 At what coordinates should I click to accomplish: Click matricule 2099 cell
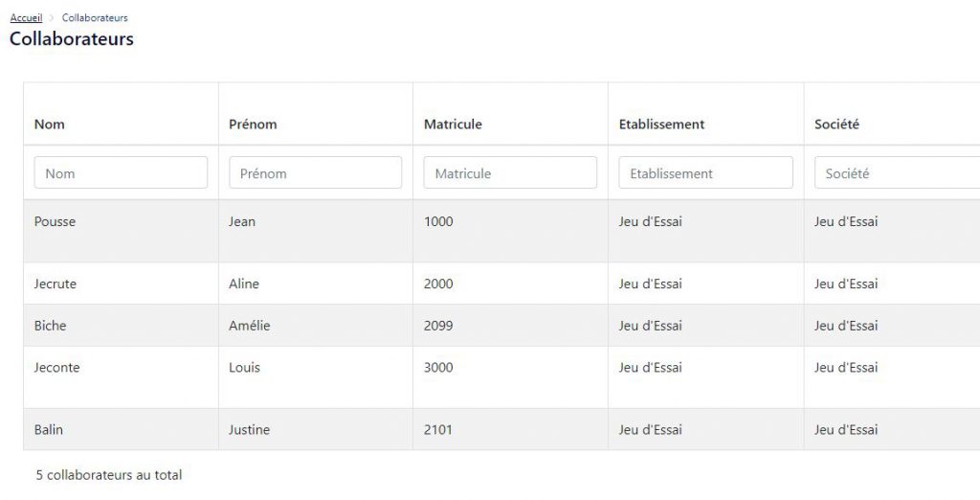[510, 326]
